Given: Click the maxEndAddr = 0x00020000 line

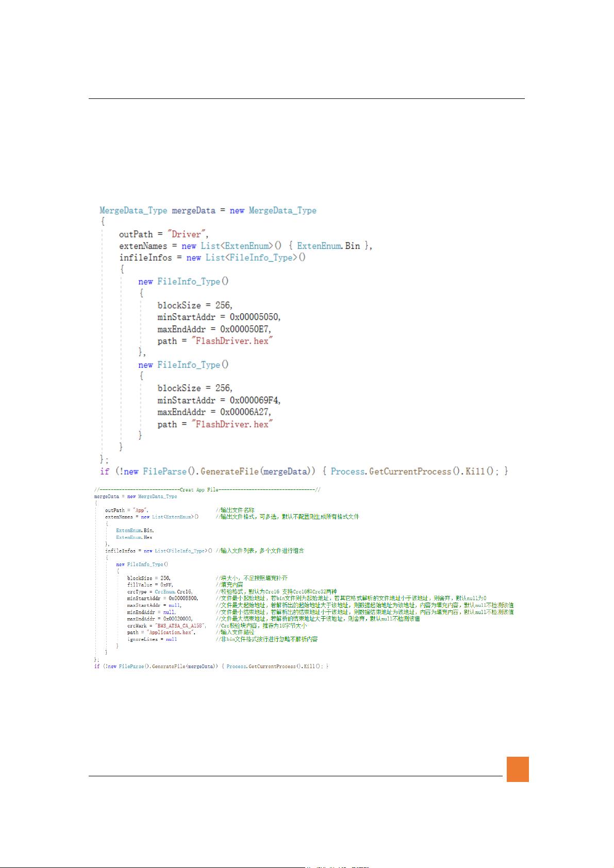Looking at the screenshot, I should [x=160, y=619].
